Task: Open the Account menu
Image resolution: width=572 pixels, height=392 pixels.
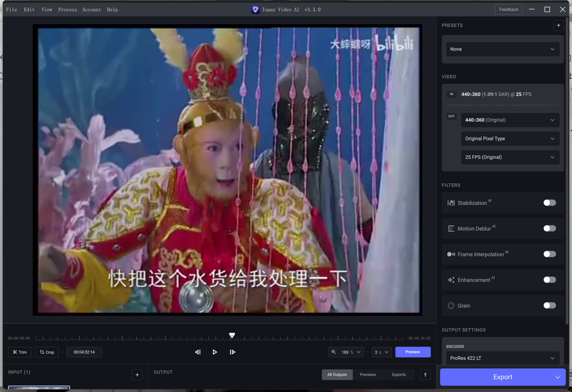Action: click(x=91, y=9)
